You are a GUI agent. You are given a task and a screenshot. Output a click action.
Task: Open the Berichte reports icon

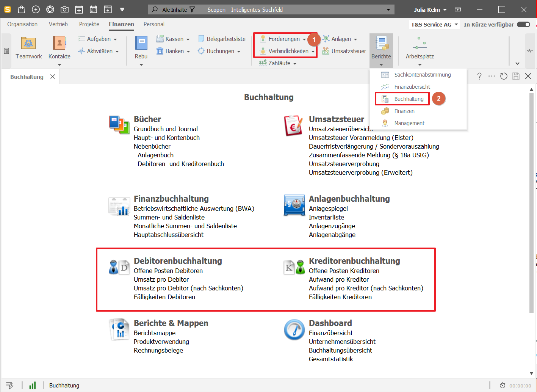click(381, 43)
